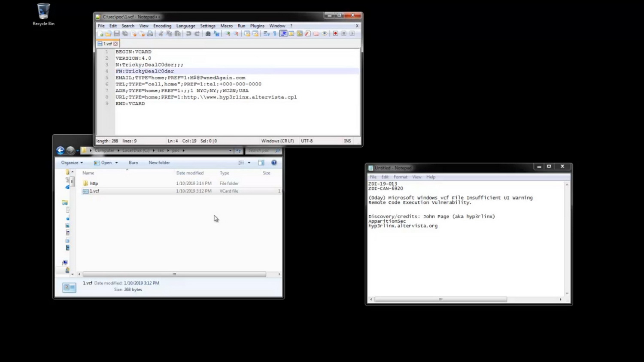Click the blue Help icon in Explorer
Image resolution: width=644 pixels, height=362 pixels.
coord(274,163)
